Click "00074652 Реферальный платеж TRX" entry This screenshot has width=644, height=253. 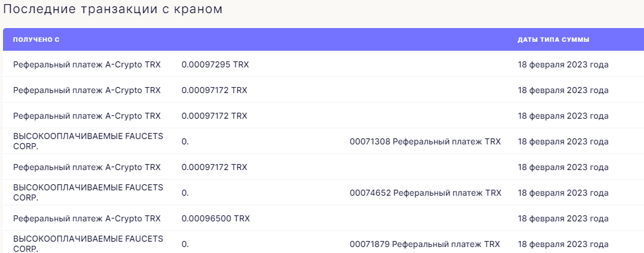[x=425, y=193]
